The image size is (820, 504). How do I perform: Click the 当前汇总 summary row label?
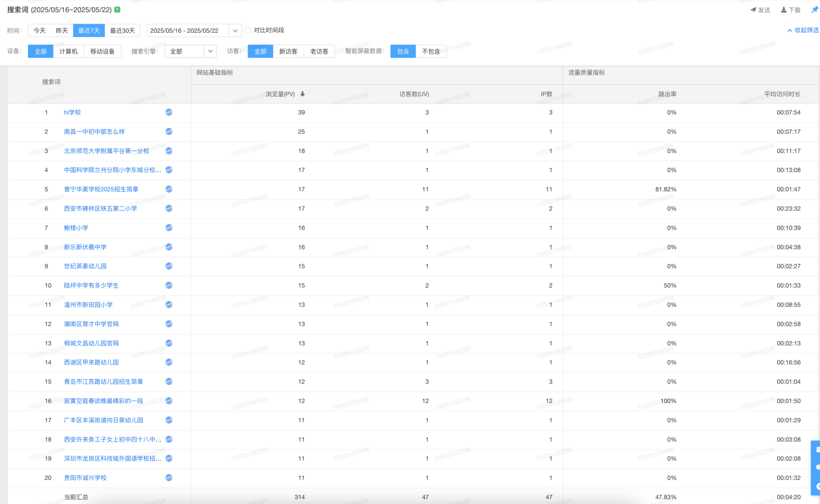pyautogui.click(x=76, y=497)
